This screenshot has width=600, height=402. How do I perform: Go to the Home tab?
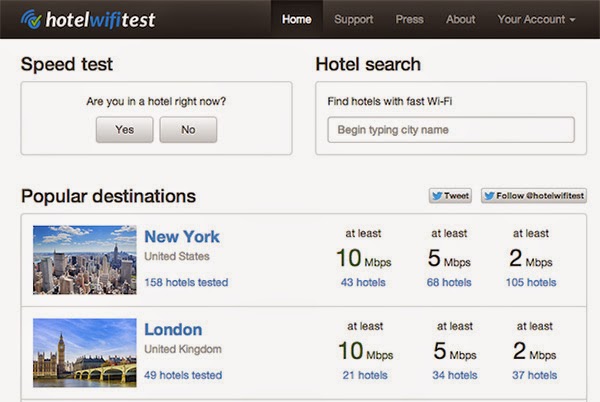(x=297, y=19)
